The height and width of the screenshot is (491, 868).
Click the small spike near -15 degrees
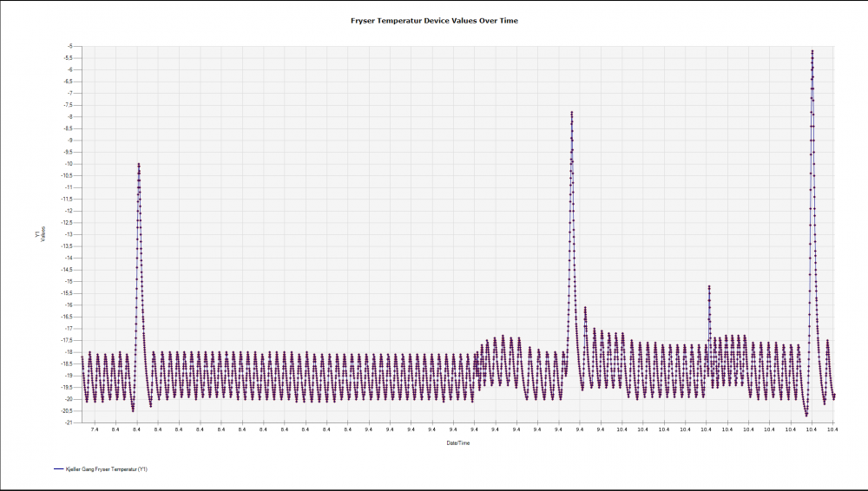point(709,287)
